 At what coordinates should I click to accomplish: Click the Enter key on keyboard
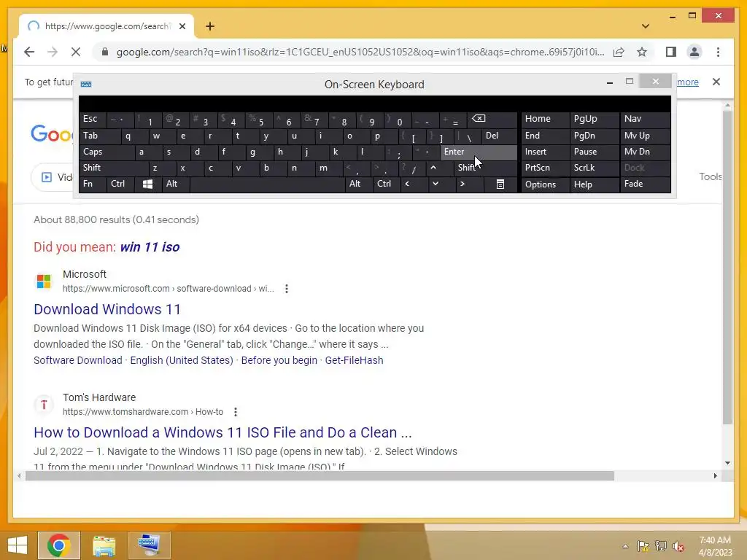(479, 152)
